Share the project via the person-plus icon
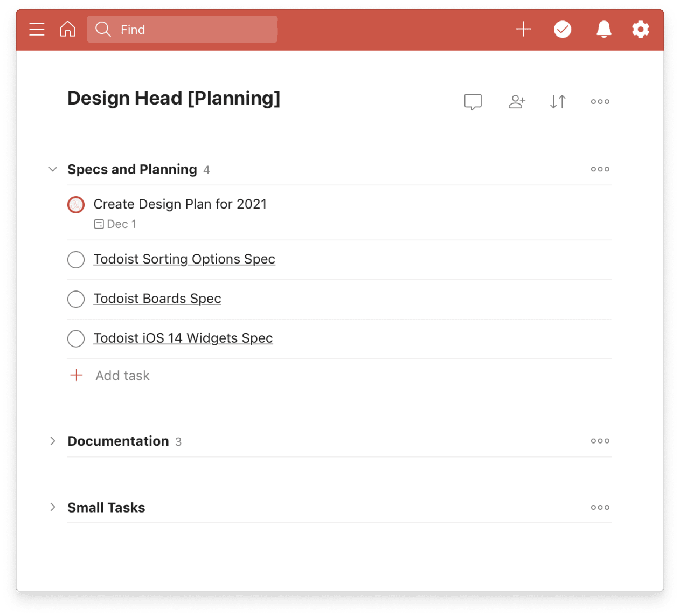The width and height of the screenshot is (680, 616). tap(517, 101)
